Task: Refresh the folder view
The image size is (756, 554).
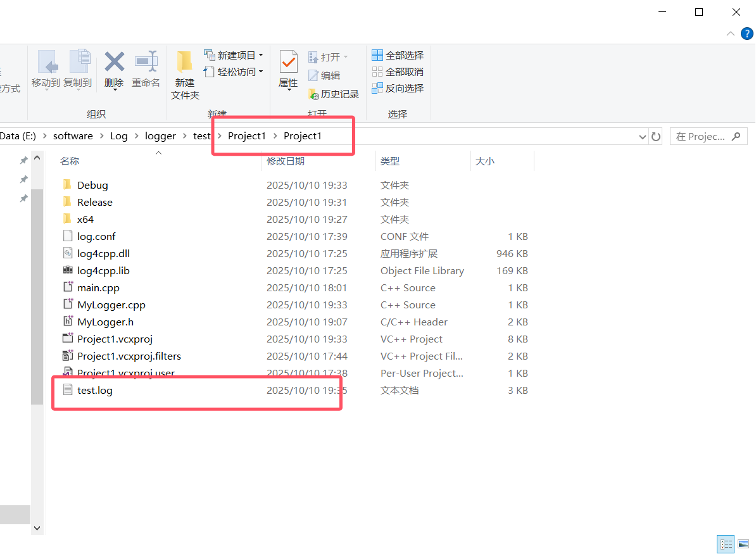Action: coord(655,135)
